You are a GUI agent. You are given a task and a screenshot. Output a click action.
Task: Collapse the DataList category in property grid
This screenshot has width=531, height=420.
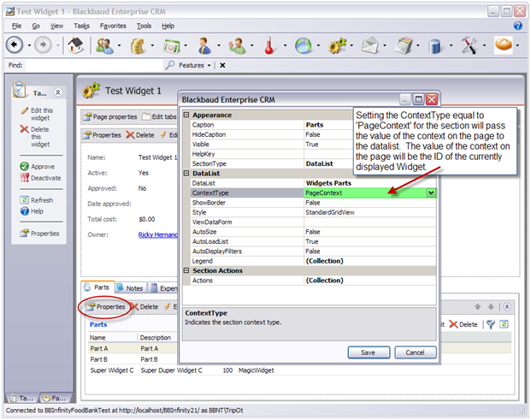(186, 174)
